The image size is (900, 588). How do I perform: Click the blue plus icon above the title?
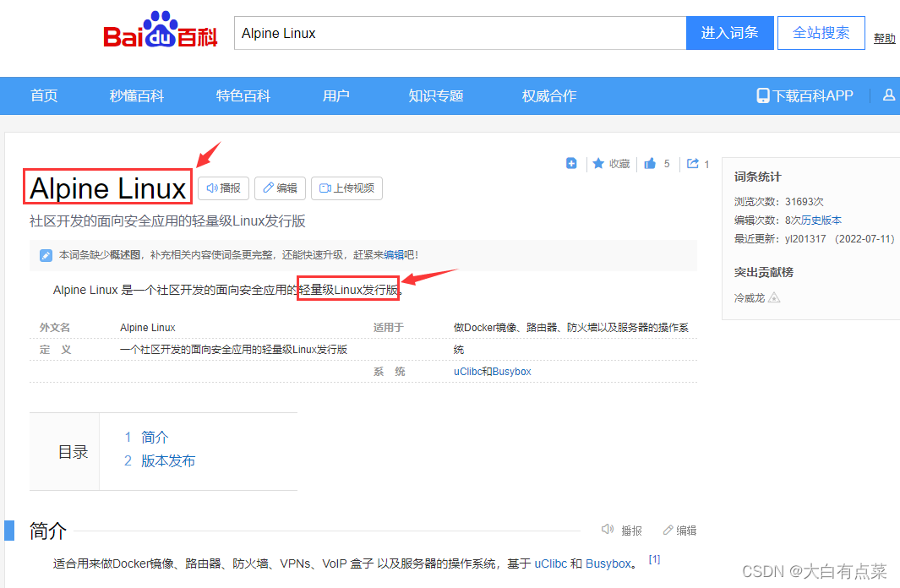571,164
